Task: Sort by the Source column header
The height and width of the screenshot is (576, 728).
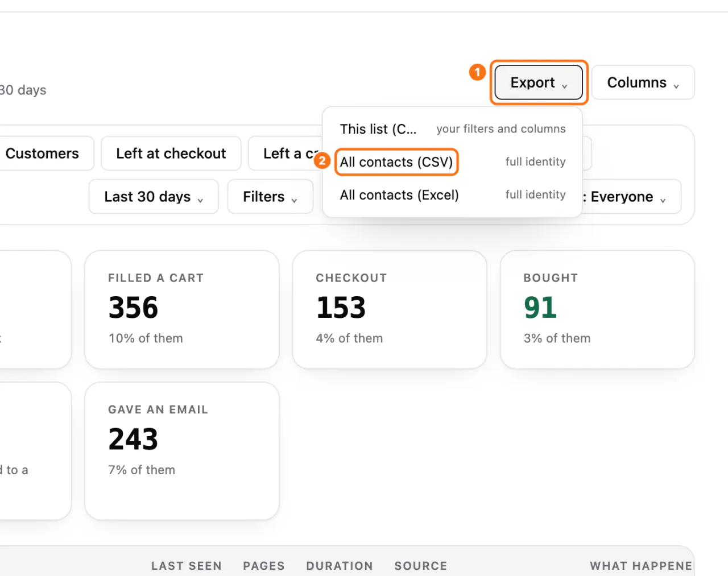Action: click(x=421, y=566)
